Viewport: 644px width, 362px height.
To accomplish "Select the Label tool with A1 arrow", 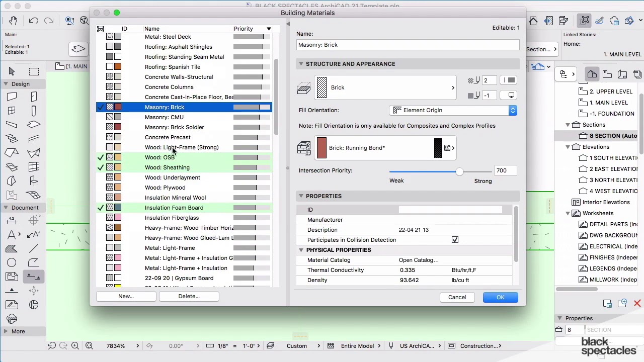I will [34, 234].
